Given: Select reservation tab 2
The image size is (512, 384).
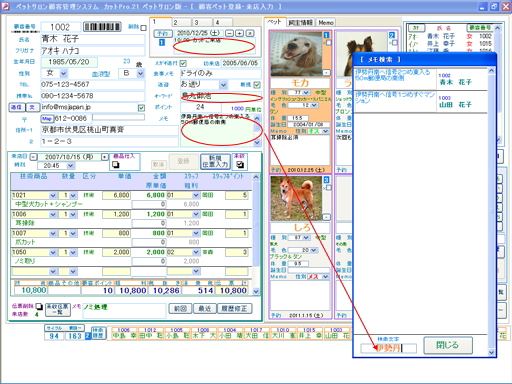Looking at the screenshot, I should pos(182,22).
